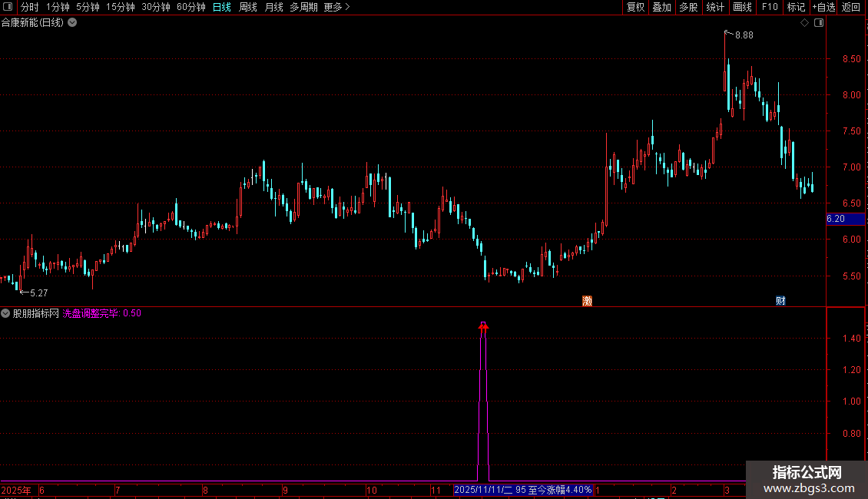The width and height of the screenshot is (868, 499).
Task: Click the 股朋指标网 indicator name
Action: [36, 313]
